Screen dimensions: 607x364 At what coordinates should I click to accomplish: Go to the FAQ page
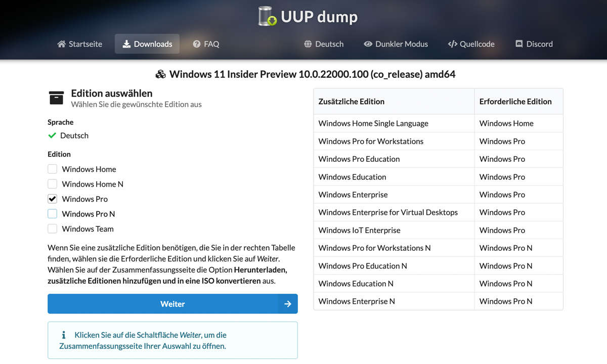point(206,44)
